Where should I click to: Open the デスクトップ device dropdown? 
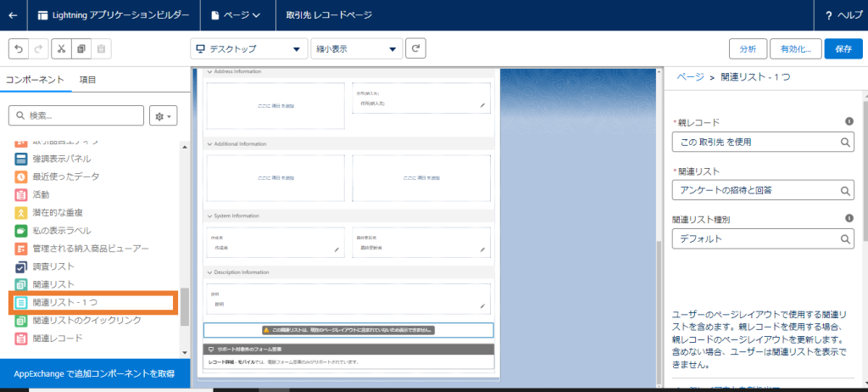[248, 49]
